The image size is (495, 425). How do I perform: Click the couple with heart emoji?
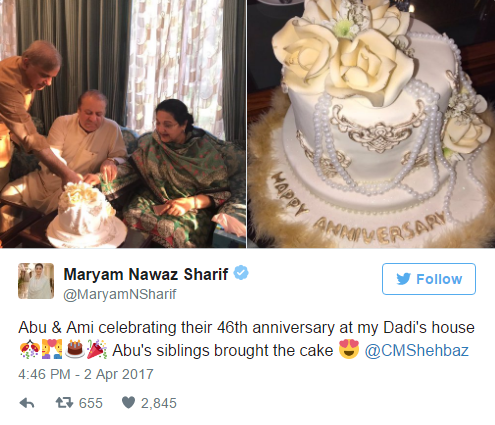pos(52,350)
